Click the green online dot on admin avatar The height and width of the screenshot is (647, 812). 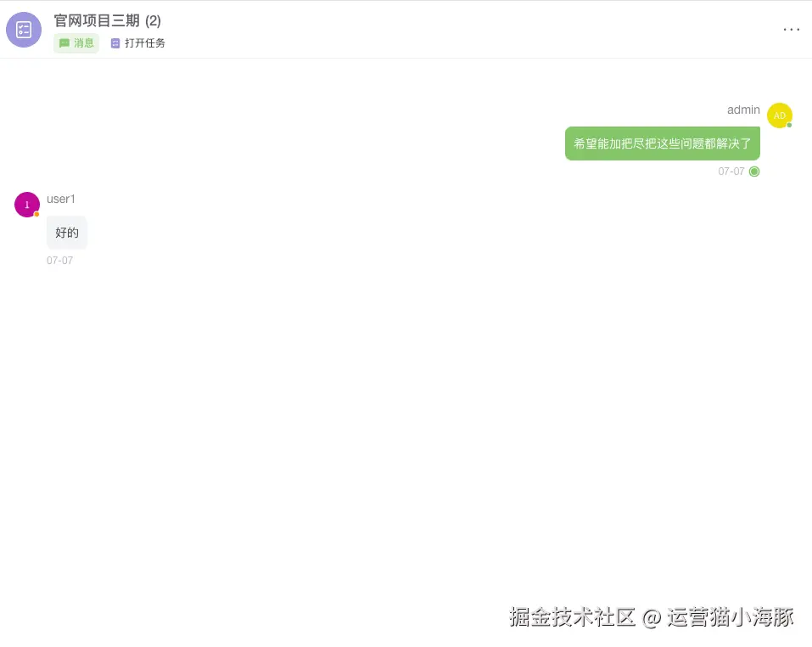tap(789, 125)
